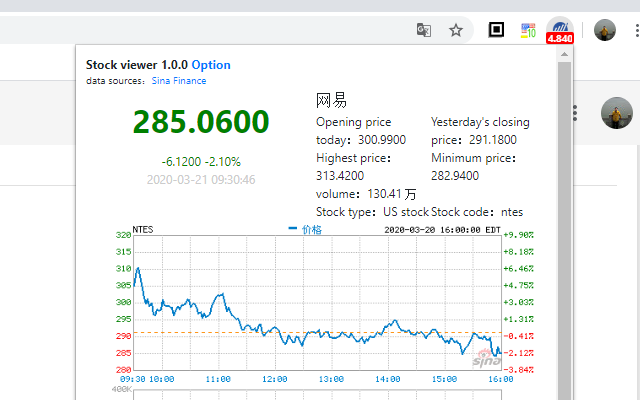640x400 pixels.
Task: Click the 14:00 time axis label
Action: pos(388,380)
